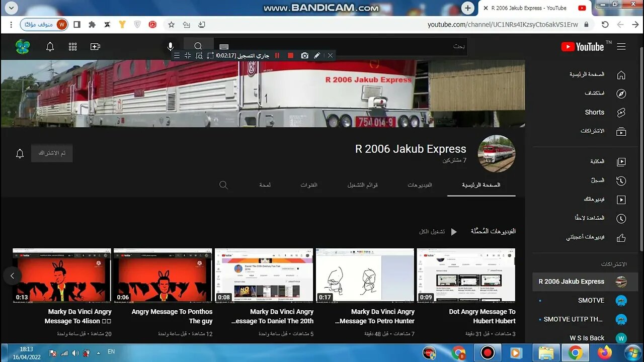The width and height of the screenshot is (644, 362).
Task: Stop the Bandicam recording
Action: coord(290,55)
